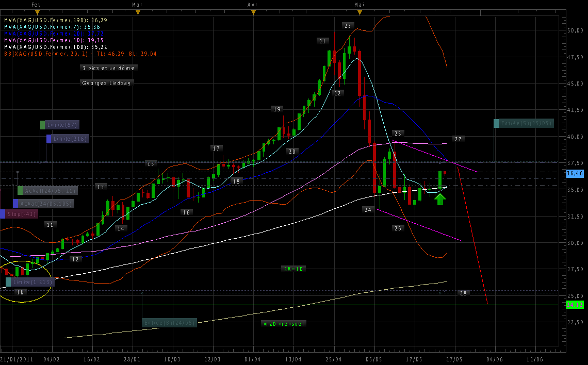Click the Mai month triangle marker
The image size is (588, 365).
360,12
